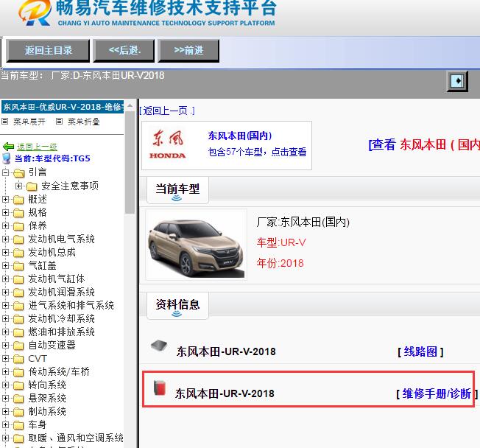Expand the 发动机电气系统 node
This screenshot has height=448, width=480.
5,239
